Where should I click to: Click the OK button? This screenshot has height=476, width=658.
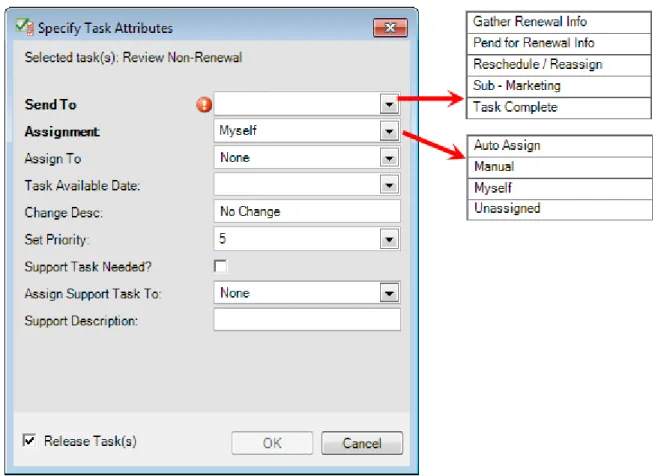(x=272, y=443)
